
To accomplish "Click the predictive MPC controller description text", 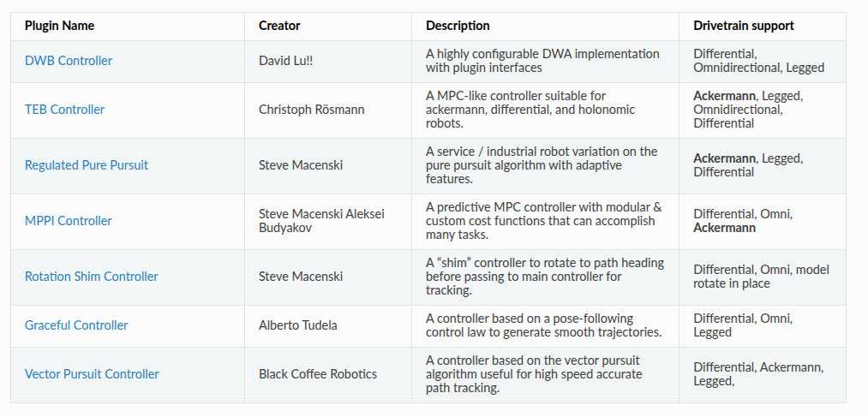I will (x=544, y=221).
